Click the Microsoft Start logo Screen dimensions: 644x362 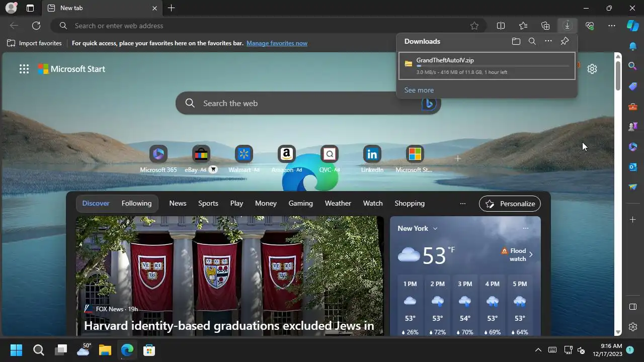pyautogui.click(x=71, y=69)
